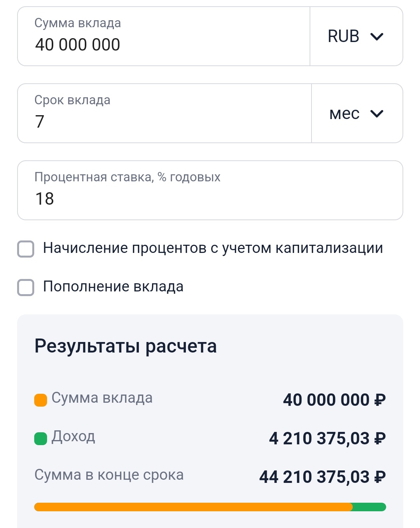Enable the interest capitalization checkbox
Image resolution: width=420 pixels, height=528 pixels.
(26, 249)
